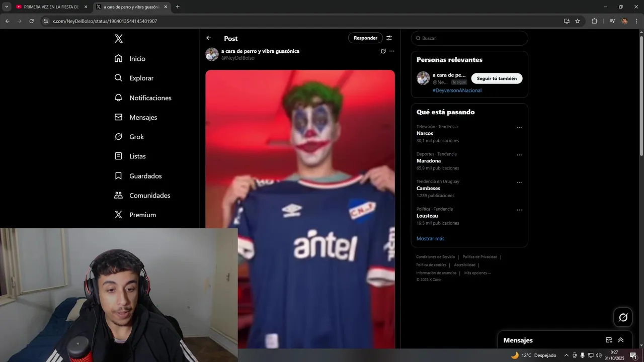
Task: Show hidden system tray icons
Action: click(x=567, y=355)
